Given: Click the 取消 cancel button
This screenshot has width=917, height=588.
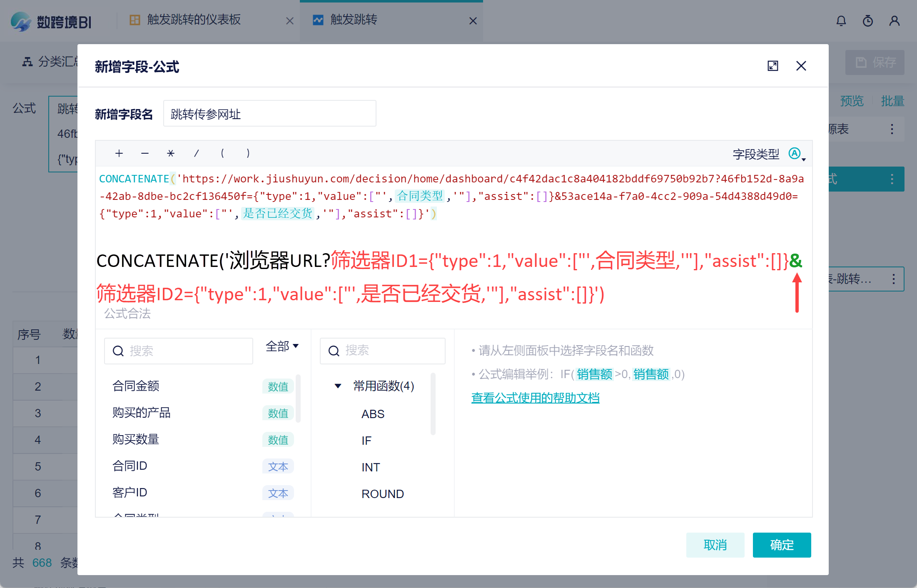Looking at the screenshot, I should 715,545.
